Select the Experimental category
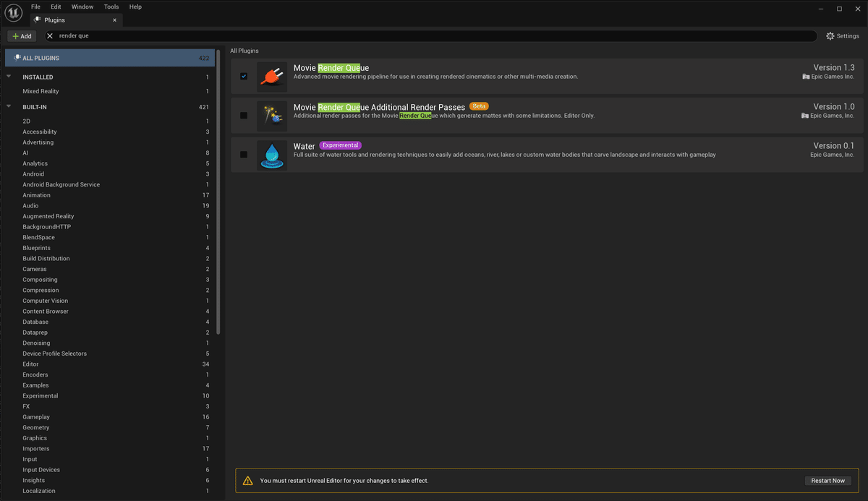The image size is (868, 501). click(x=110, y=395)
